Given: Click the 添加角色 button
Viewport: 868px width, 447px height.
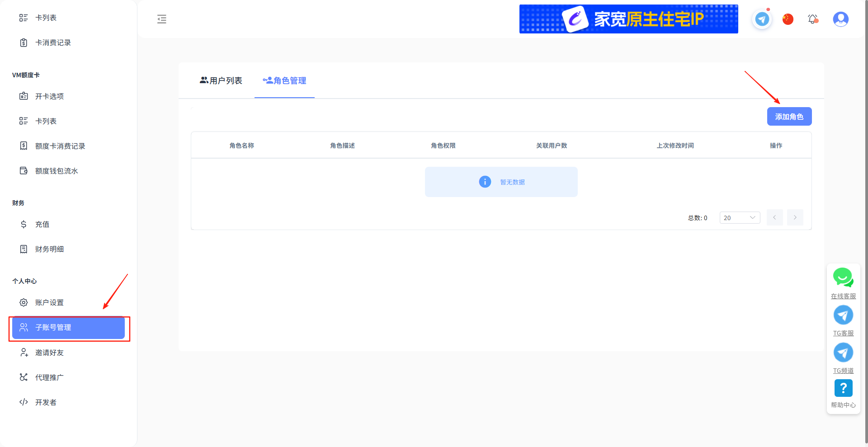Looking at the screenshot, I should pos(789,116).
